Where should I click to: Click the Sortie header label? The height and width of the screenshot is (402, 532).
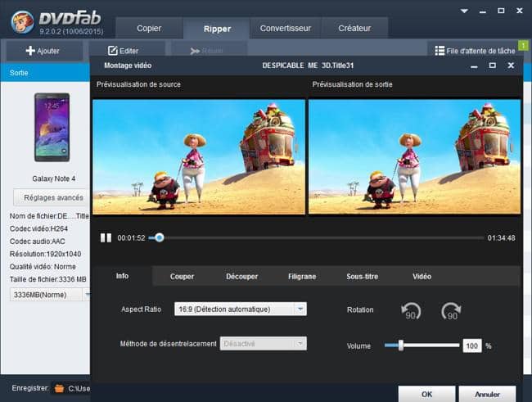click(19, 73)
